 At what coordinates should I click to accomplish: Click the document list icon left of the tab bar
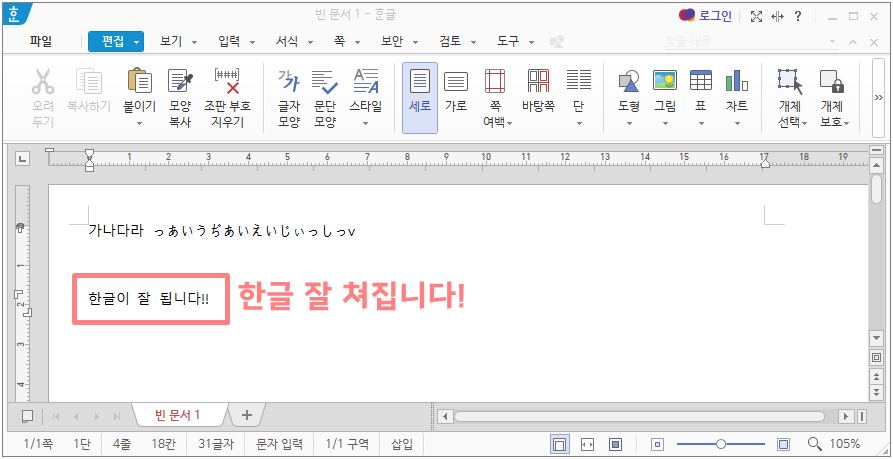[27, 416]
